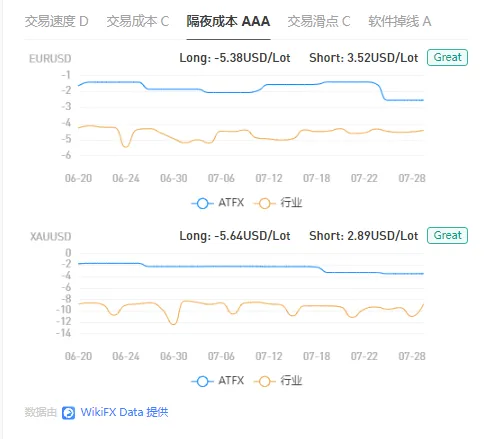Image resolution: width=494 pixels, height=439 pixels.
Task: Click the ATFX blue circle marker under XAUUSD
Action: click(x=202, y=381)
